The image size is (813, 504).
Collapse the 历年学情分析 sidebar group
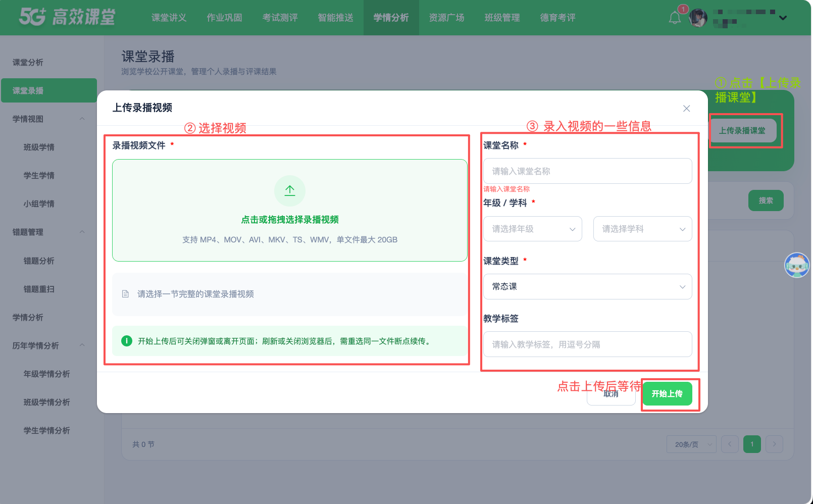[82, 345]
